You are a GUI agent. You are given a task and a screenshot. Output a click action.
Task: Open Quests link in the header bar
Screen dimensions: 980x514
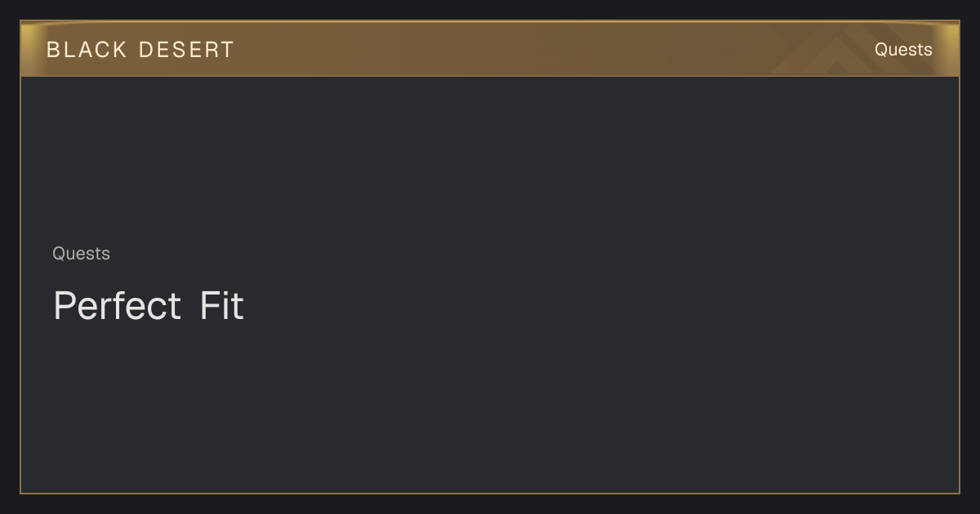tap(903, 50)
